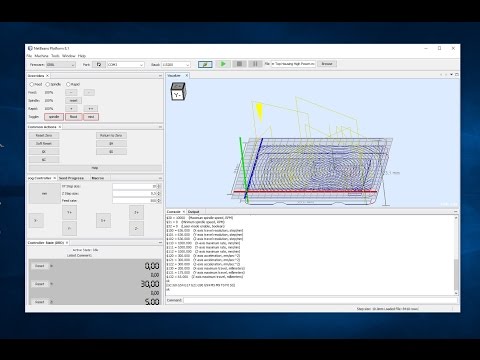Maximize the Visualizer window icon
The height and width of the screenshot is (360, 480).
pyautogui.click(x=457, y=75)
